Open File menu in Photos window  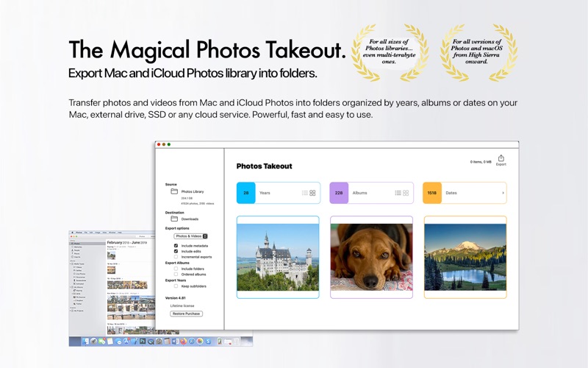click(x=86, y=233)
